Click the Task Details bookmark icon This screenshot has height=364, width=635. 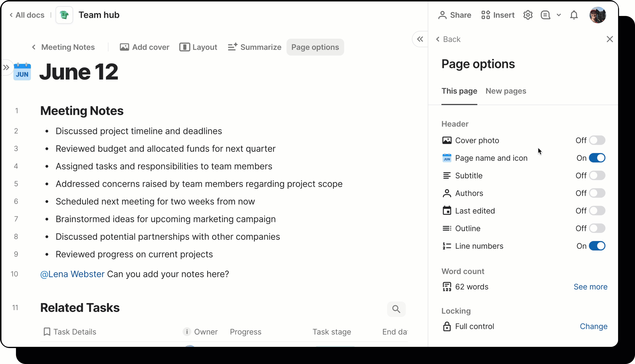coord(47,332)
